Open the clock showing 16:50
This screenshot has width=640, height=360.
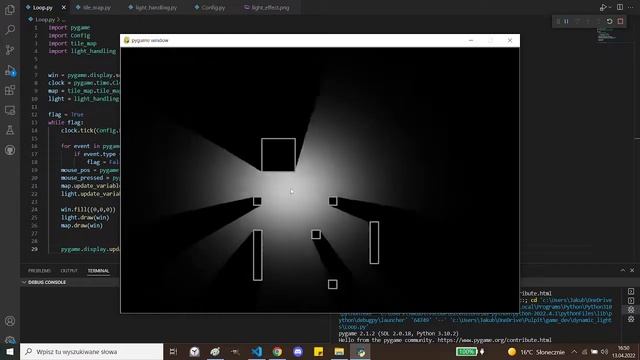click(x=624, y=351)
